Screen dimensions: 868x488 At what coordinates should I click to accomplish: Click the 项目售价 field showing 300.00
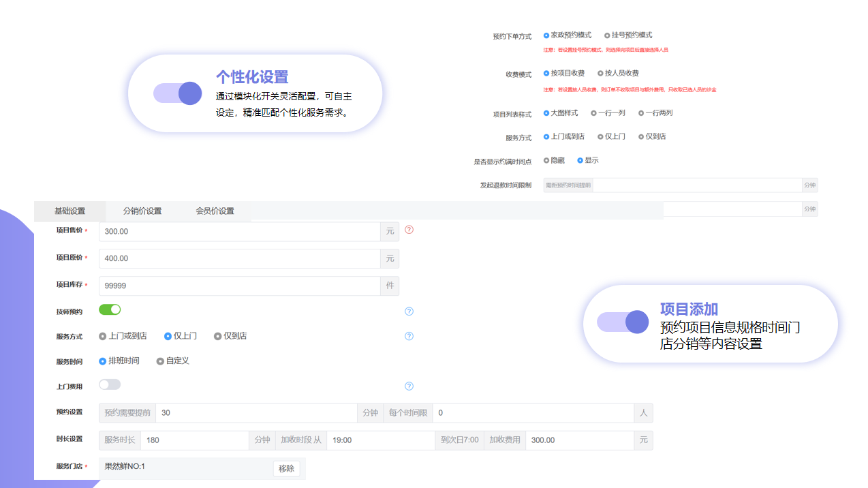[x=238, y=232]
